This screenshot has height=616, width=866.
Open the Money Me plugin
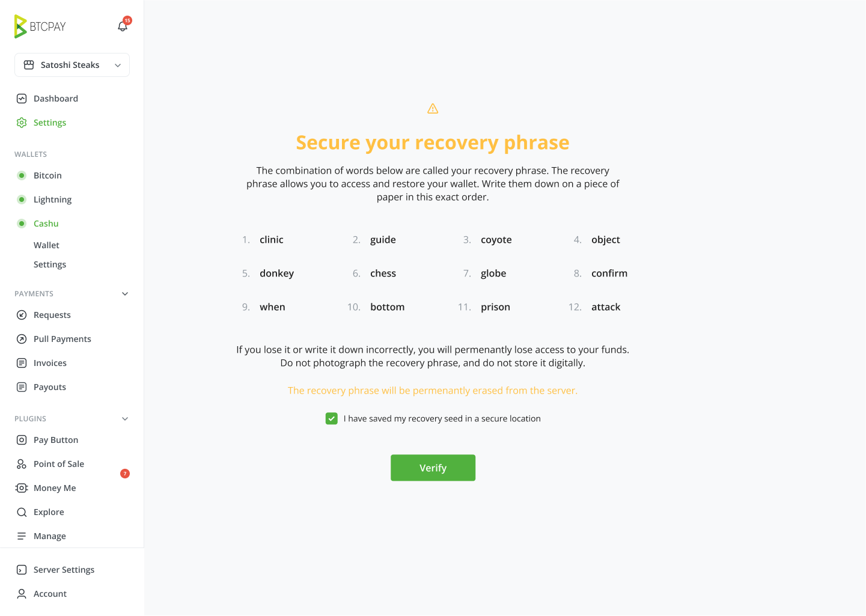55,488
